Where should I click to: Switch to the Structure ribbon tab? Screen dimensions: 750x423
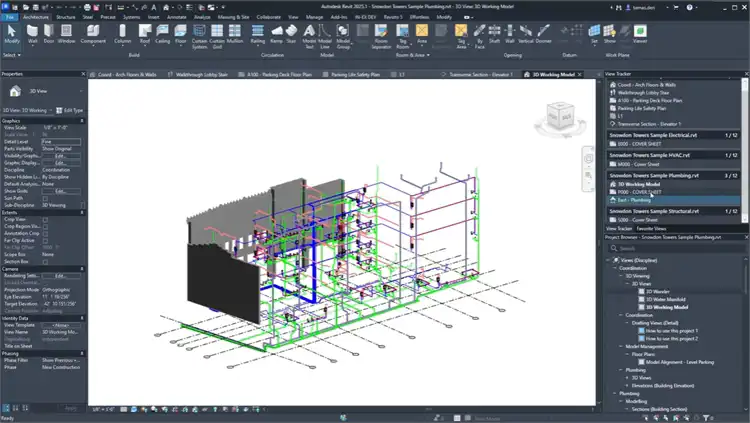pos(66,17)
